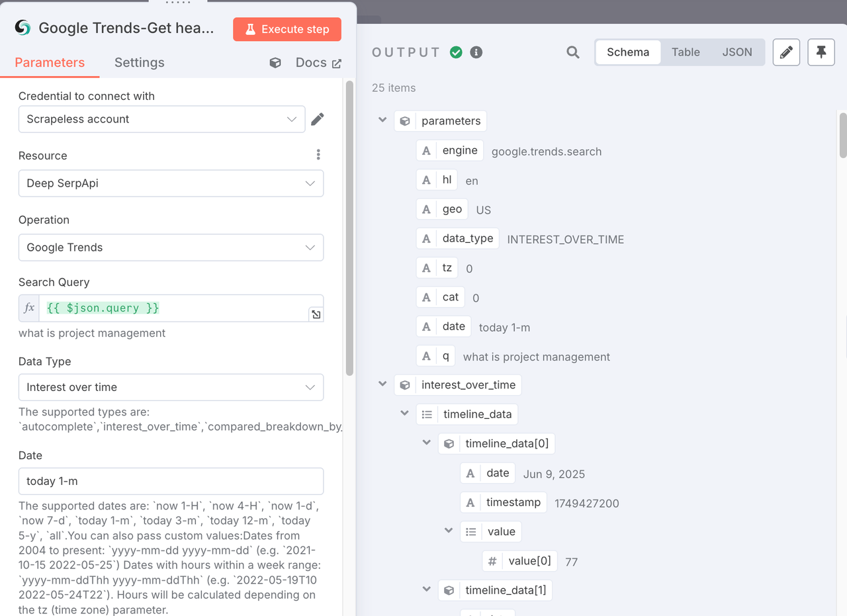Collapse the parameters tree node

[x=382, y=120]
